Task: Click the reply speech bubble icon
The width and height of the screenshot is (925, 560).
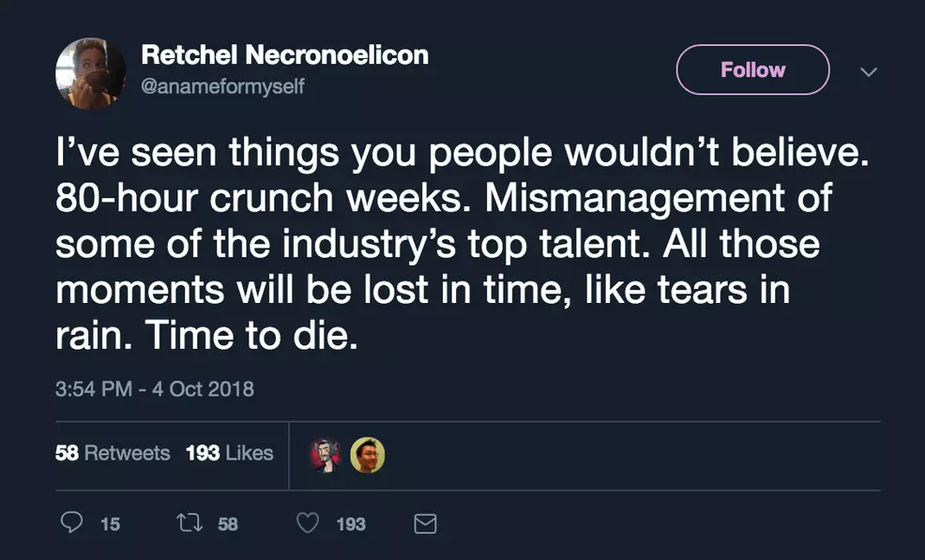Action: 71,523
